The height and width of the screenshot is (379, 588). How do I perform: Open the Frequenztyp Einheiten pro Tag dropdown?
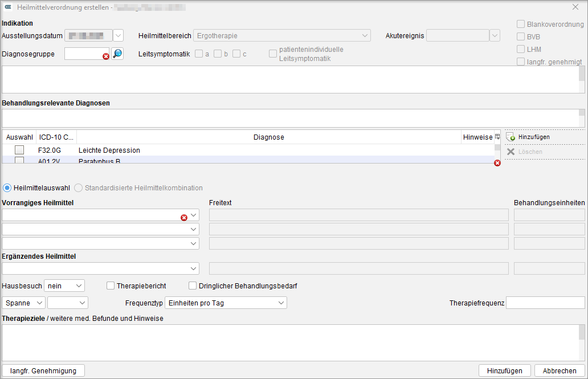pos(226,303)
